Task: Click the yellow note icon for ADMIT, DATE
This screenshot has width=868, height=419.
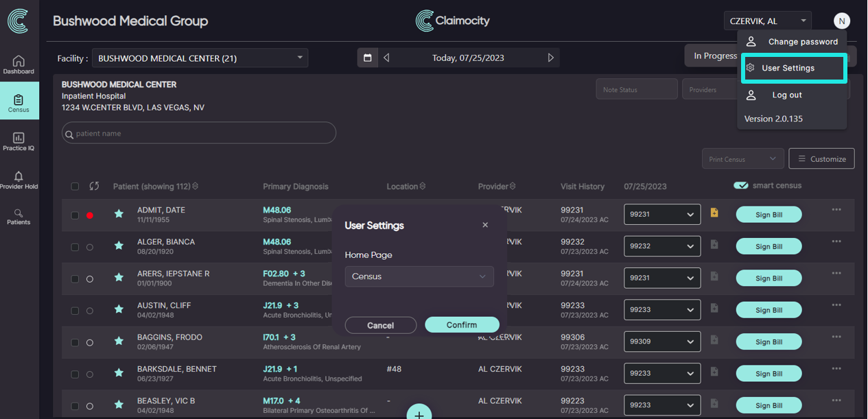Action: point(714,213)
